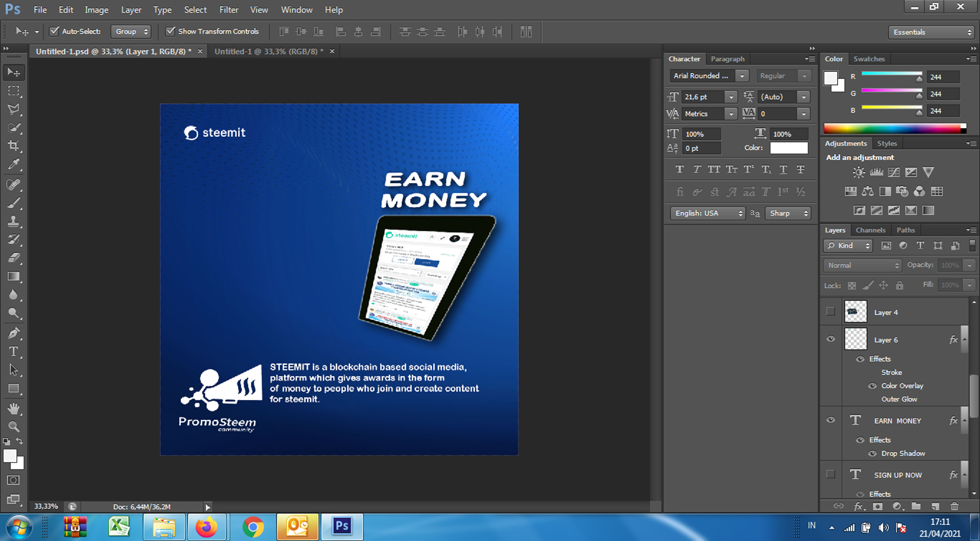Activate the Pen tool

[x=14, y=333]
